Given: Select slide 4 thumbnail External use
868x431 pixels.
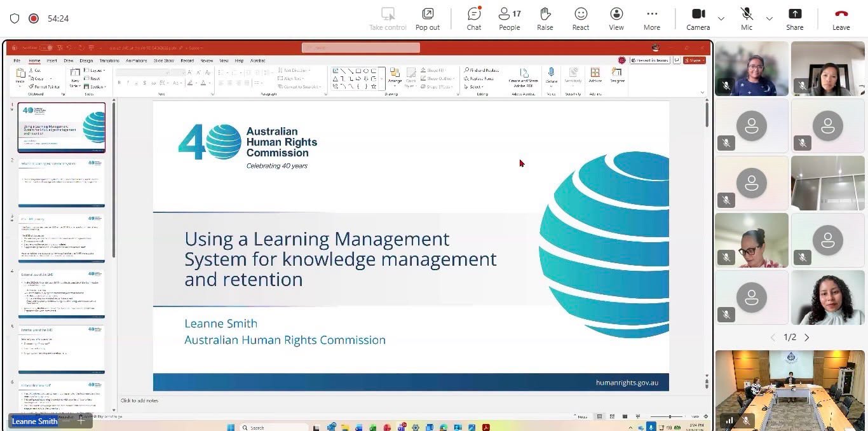Looking at the screenshot, I should coord(61,293).
